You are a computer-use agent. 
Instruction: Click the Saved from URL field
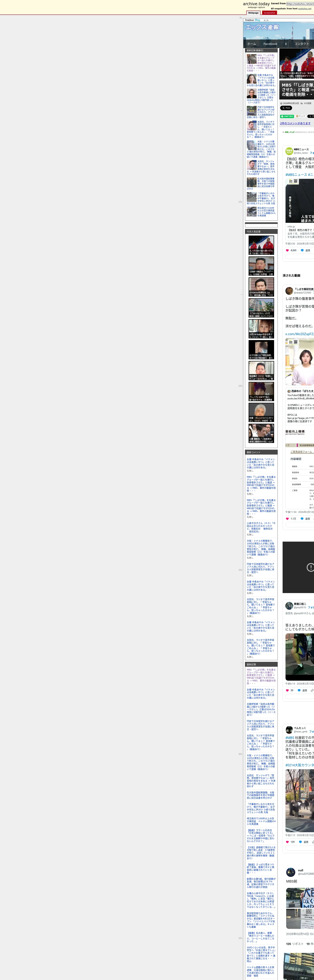[300, 4]
